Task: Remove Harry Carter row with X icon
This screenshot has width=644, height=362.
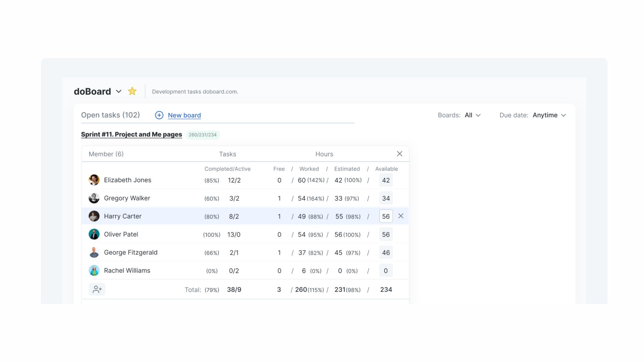Action: pos(401,216)
